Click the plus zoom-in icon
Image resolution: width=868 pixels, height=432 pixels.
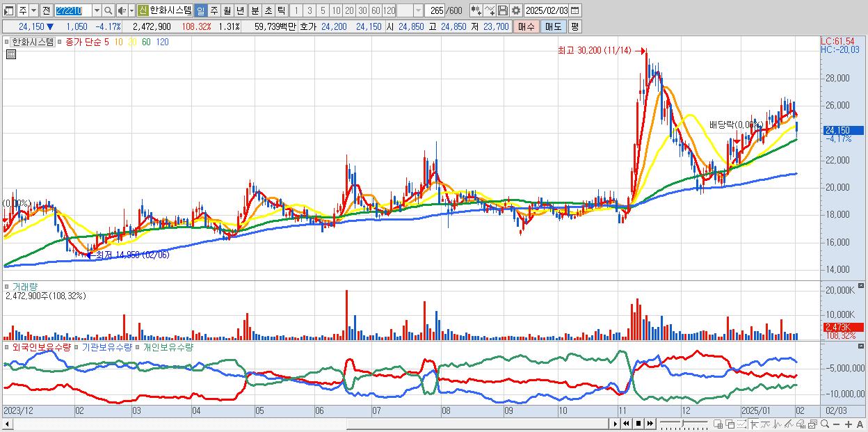(849, 424)
